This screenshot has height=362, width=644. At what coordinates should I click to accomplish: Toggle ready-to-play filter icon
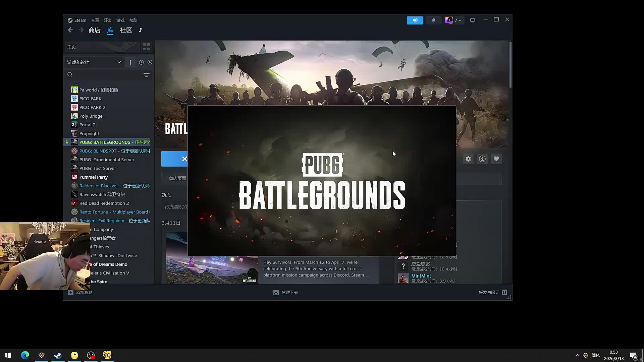point(150,62)
